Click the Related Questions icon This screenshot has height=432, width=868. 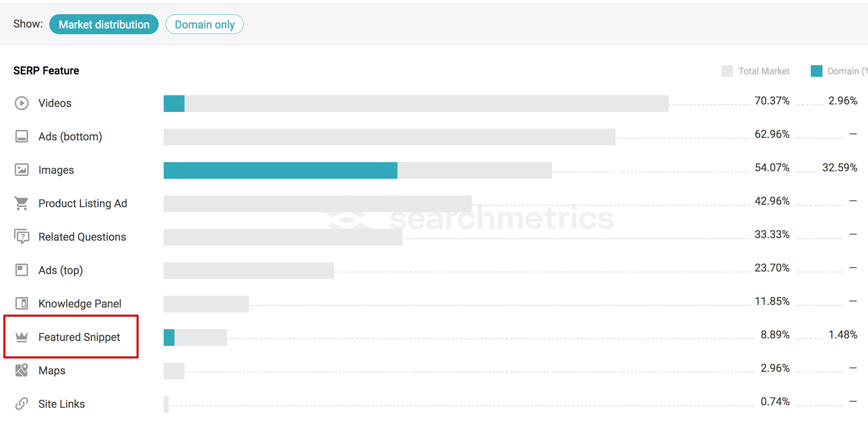pos(22,236)
